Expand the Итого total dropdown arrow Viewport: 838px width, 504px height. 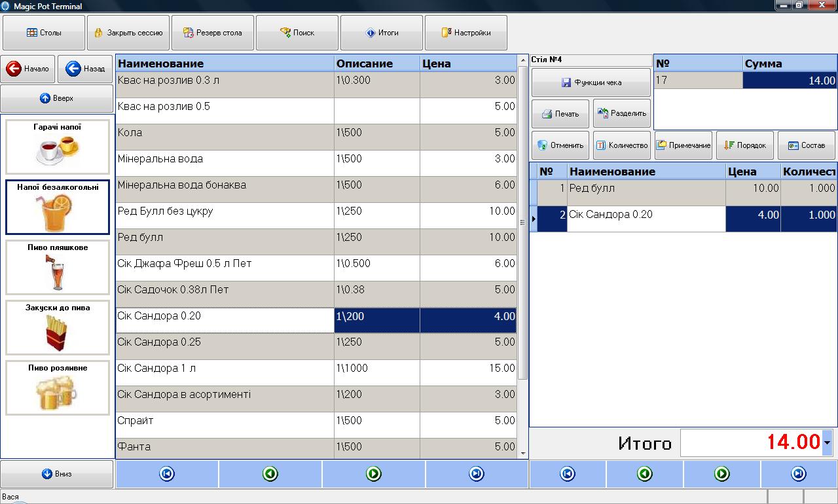click(x=828, y=443)
